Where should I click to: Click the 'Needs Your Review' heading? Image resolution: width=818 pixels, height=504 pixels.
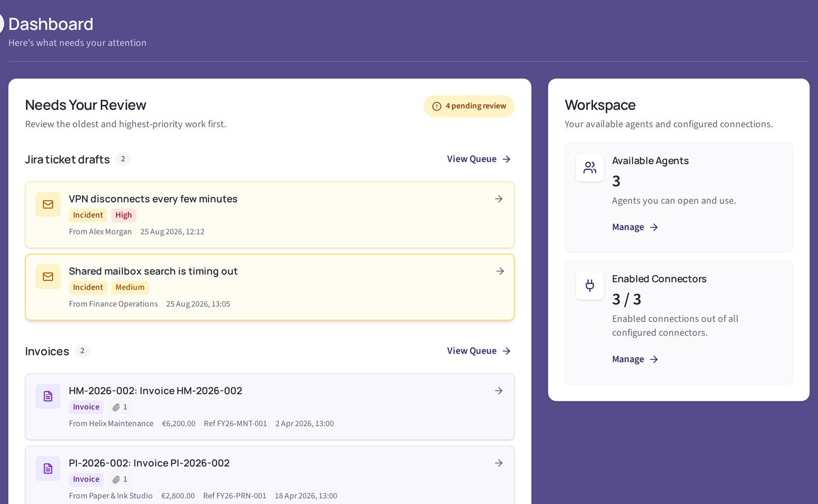click(85, 105)
